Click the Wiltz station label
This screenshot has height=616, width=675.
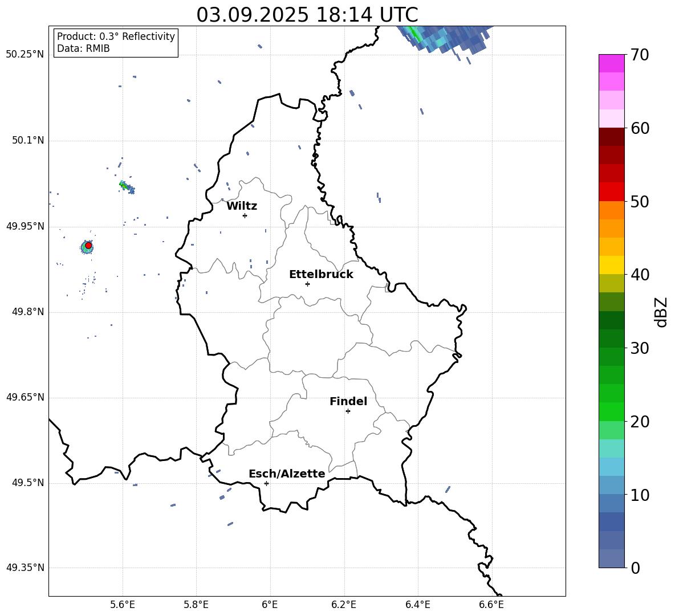click(x=242, y=206)
